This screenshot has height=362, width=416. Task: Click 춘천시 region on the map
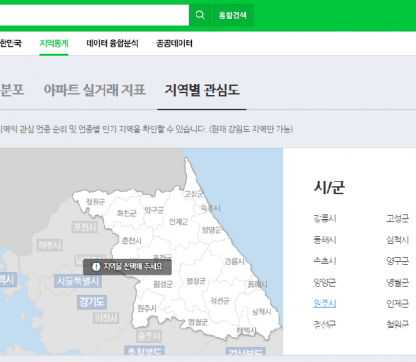pyautogui.click(x=132, y=240)
